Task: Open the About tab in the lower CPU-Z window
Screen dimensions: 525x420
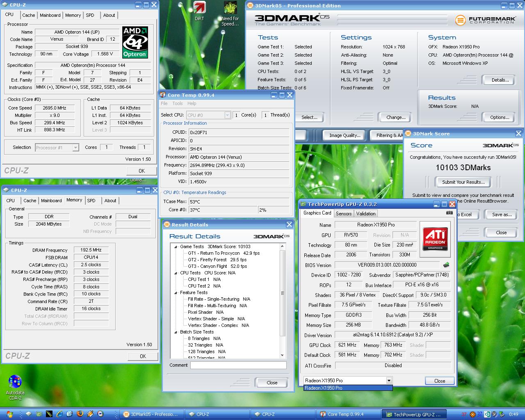Action: coord(110,201)
